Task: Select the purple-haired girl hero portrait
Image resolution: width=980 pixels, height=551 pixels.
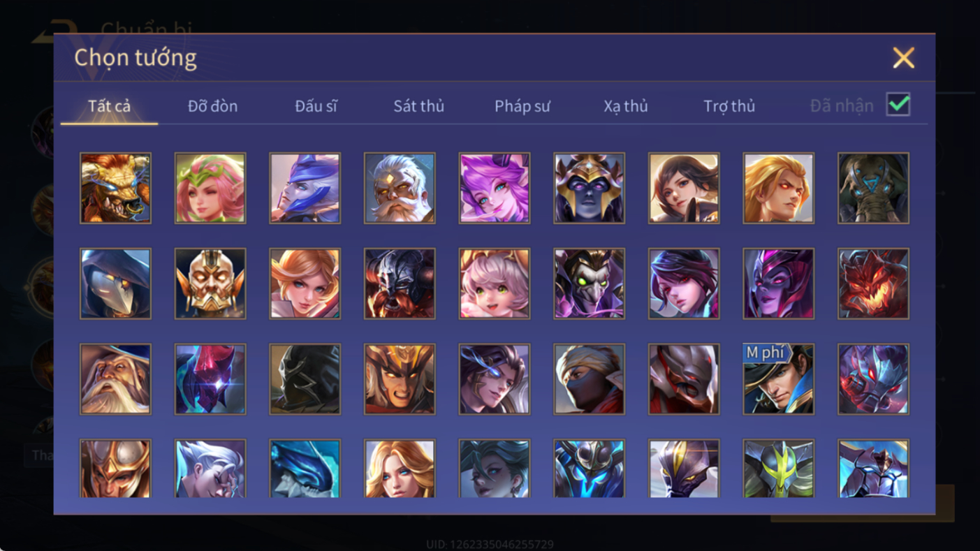Action: [x=495, y=189]
